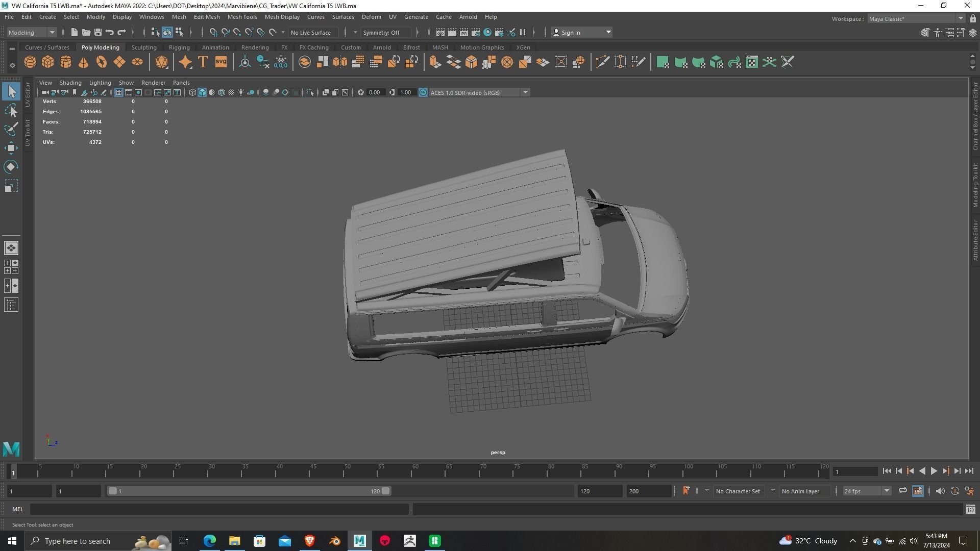The height and width of the screenshot is (551, 980).
Task: Select the Multi-Cut knife tool icon
Action: pyautogui.click(x=602, y=62)
